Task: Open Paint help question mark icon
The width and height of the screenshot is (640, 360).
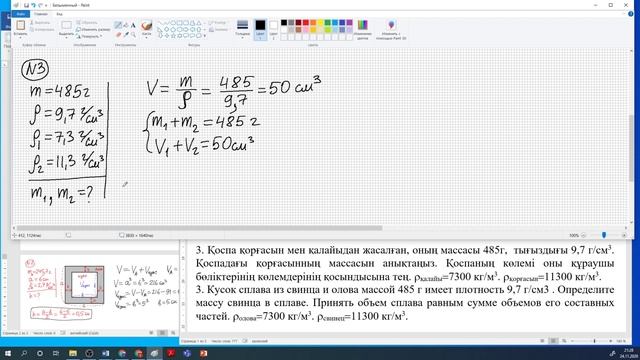Action: click(x=631, y=14)
